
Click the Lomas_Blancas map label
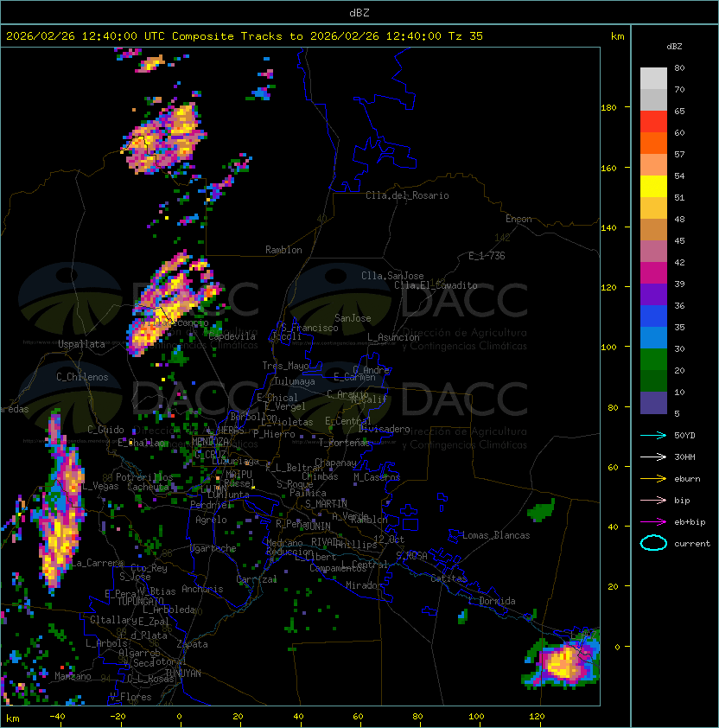click(x=496, y=535)
